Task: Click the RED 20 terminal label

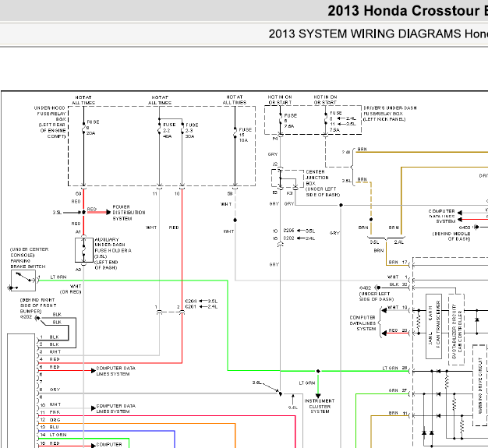Action: tap(398, 330)
